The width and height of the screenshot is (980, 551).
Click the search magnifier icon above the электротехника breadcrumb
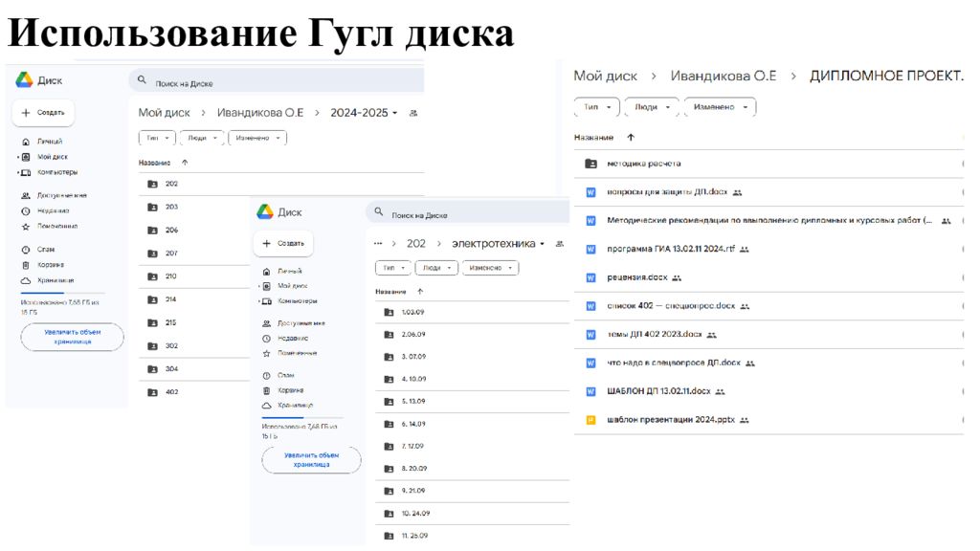[x=379, y=214]
